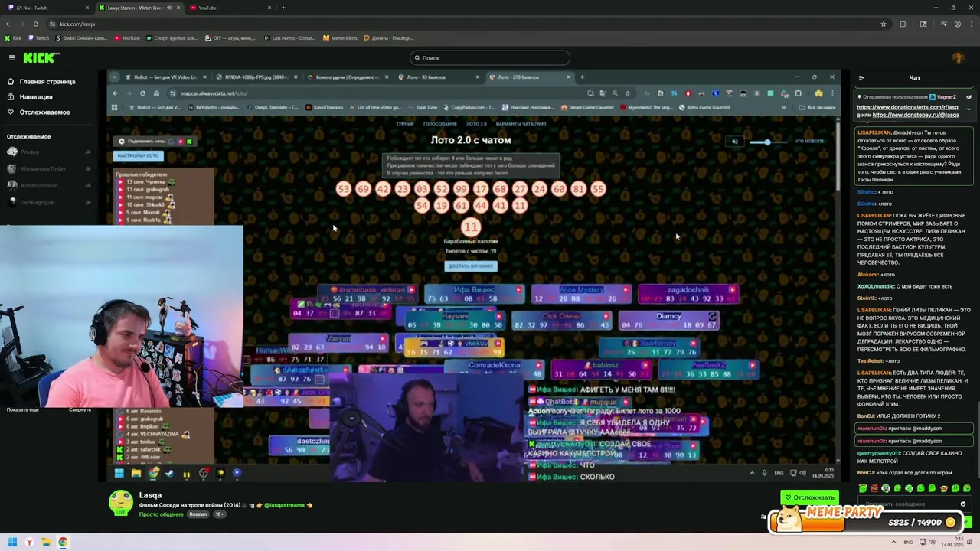Open the emoji picker in chat input
This screenshot has height=551, width=980.
(963, 504)
